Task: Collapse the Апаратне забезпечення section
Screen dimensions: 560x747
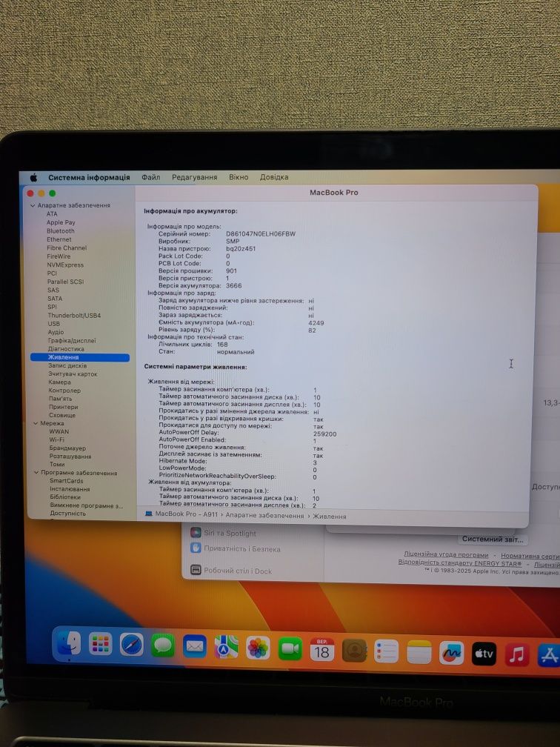Action: 33,206
